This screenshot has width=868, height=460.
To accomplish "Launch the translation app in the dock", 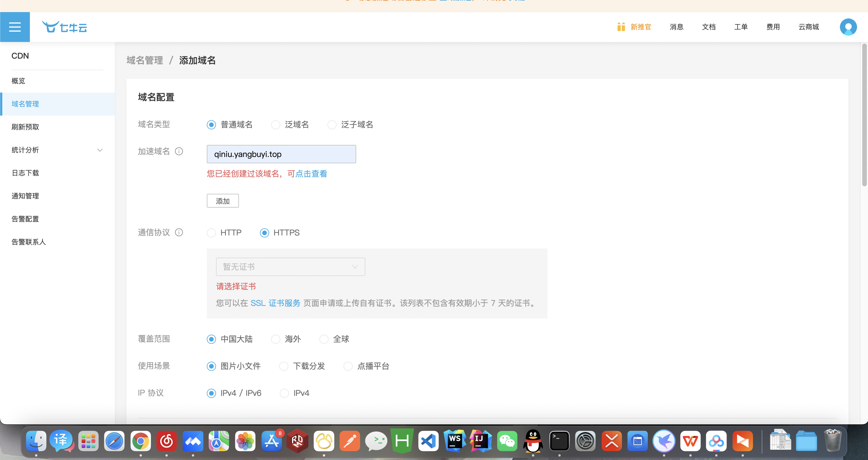I will pos(62,441).
